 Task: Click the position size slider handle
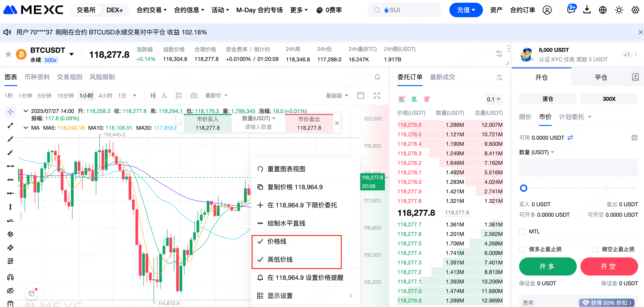point(523,188)
